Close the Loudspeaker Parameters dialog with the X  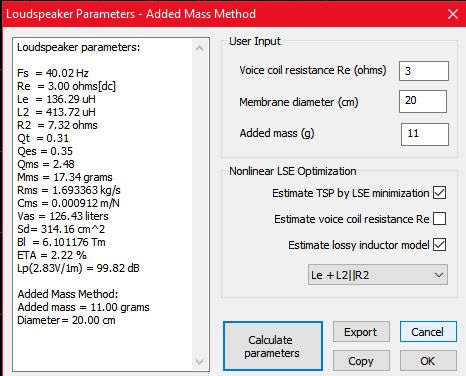(453, 14)
